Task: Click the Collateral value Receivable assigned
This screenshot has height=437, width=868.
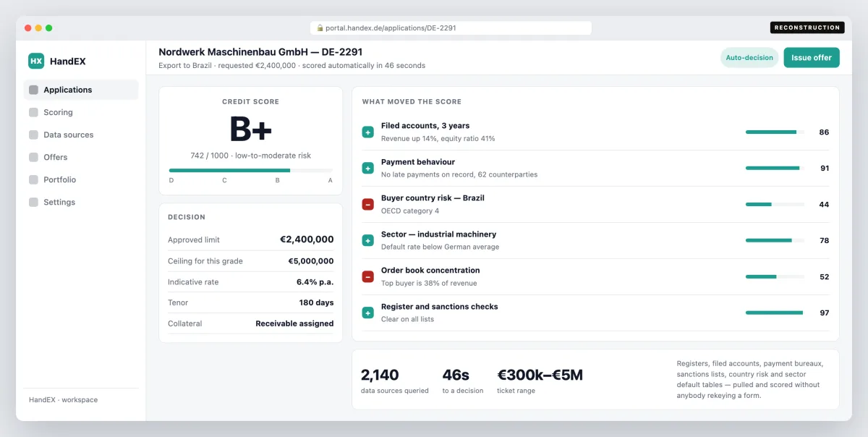Action: pyautogui.click(x=295, y=324)
